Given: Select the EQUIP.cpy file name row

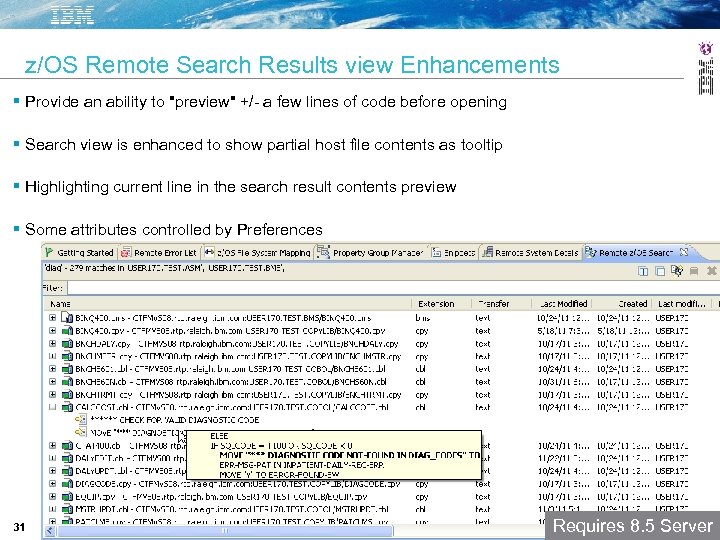Looking at the screenshot, I should [x=221, y=496].
